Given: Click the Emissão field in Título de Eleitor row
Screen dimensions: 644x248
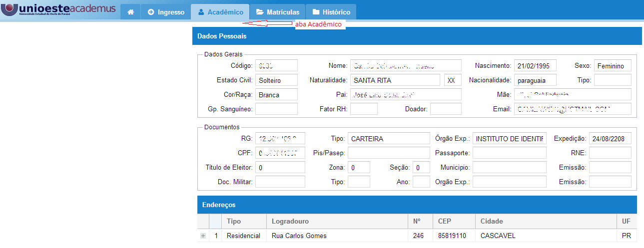Looking at the screenshot, I should pyautogui.click(x=610, y=168).
